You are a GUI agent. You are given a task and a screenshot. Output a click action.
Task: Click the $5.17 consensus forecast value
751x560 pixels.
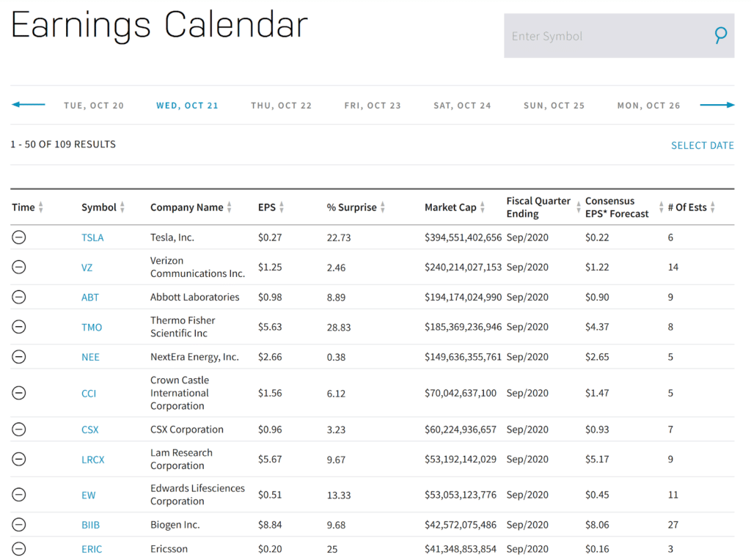[x=597, y=460]
